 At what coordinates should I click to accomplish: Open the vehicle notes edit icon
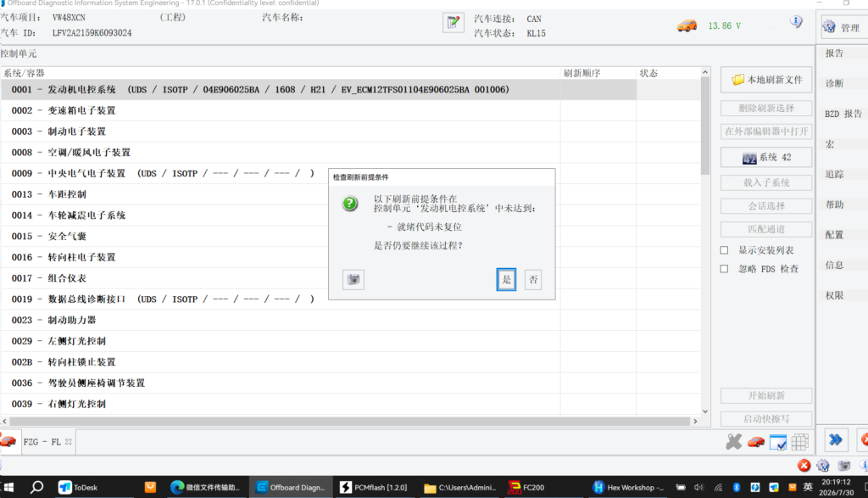click(x=453, y=23)
